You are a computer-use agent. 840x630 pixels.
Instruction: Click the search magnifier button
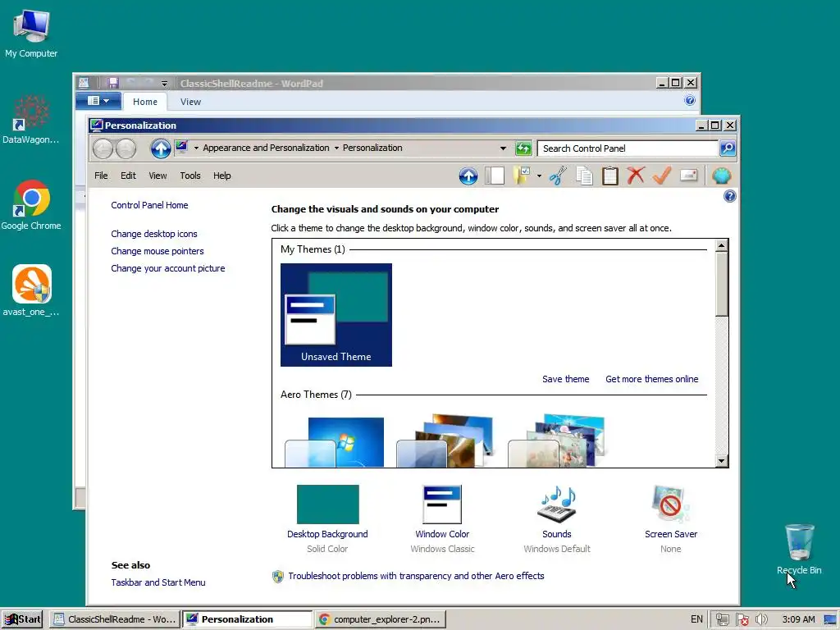tap(728, 148)
